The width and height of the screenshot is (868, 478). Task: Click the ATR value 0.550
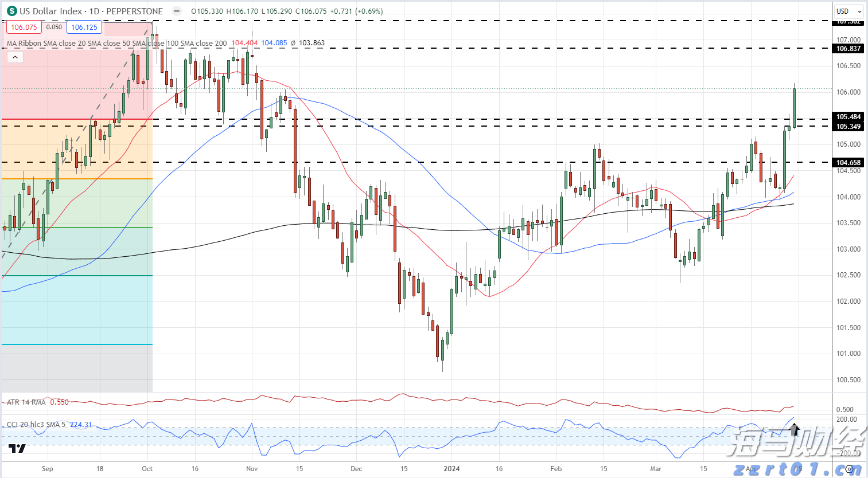pyautogui.click(x=59, y=402)
